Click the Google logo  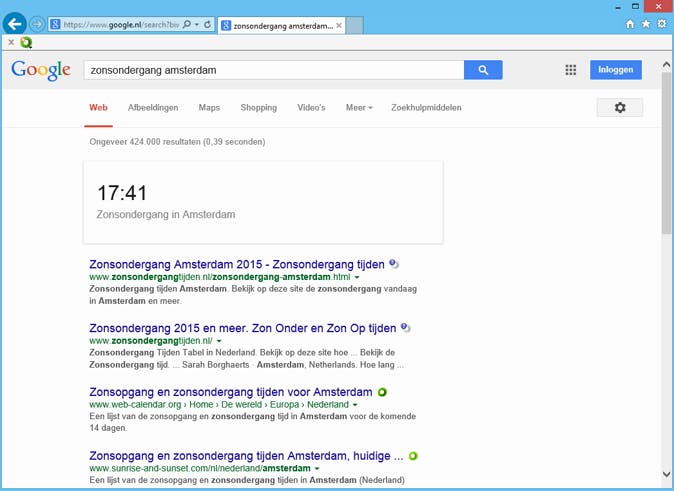pos(41,70)
